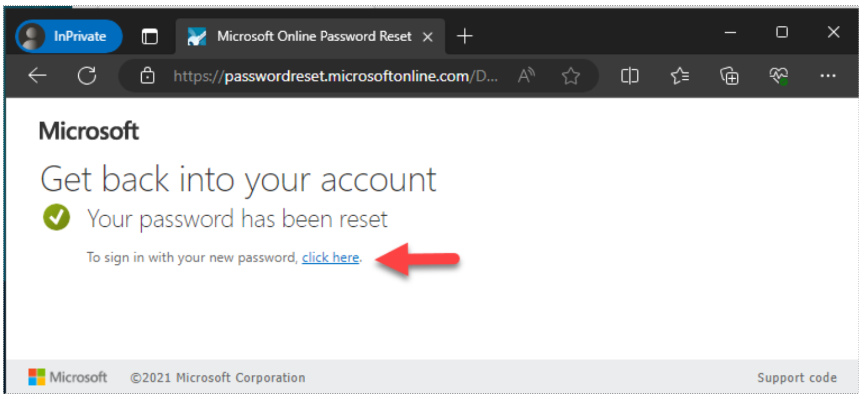The image size is (868, 399).
Task: Click the passwordreset.microsoftonline.com address bar
Action: pos(336,76)
